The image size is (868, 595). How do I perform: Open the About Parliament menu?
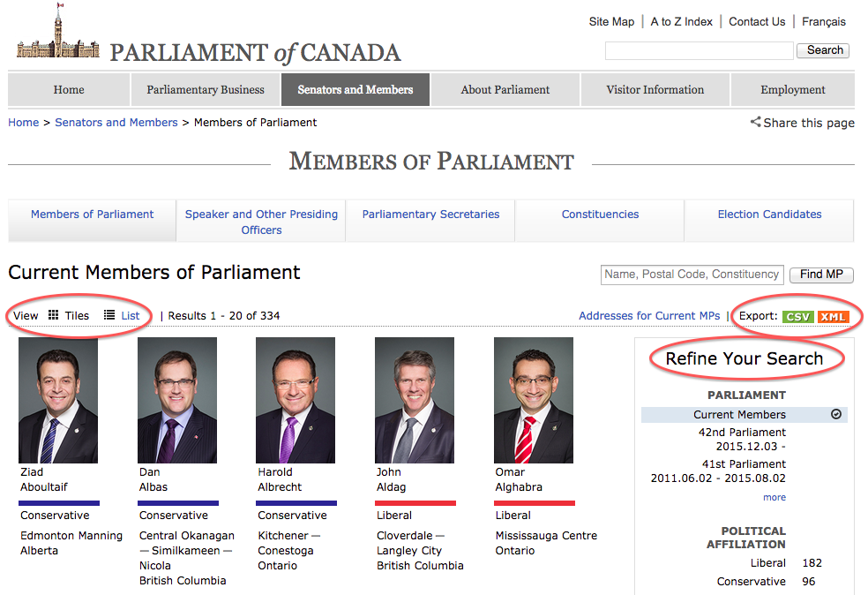point(505,89)
